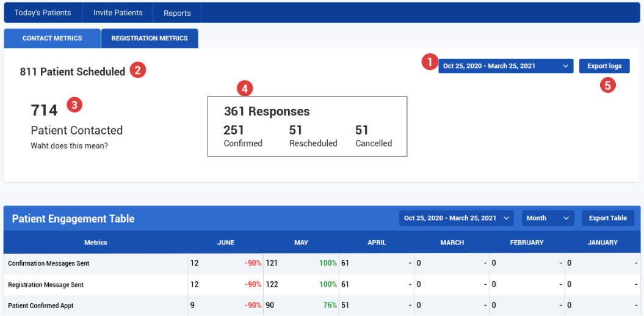This screenshot has width=644, height=316.
Task: Click the red number 4 marker badge
Action: pos(245,89)
